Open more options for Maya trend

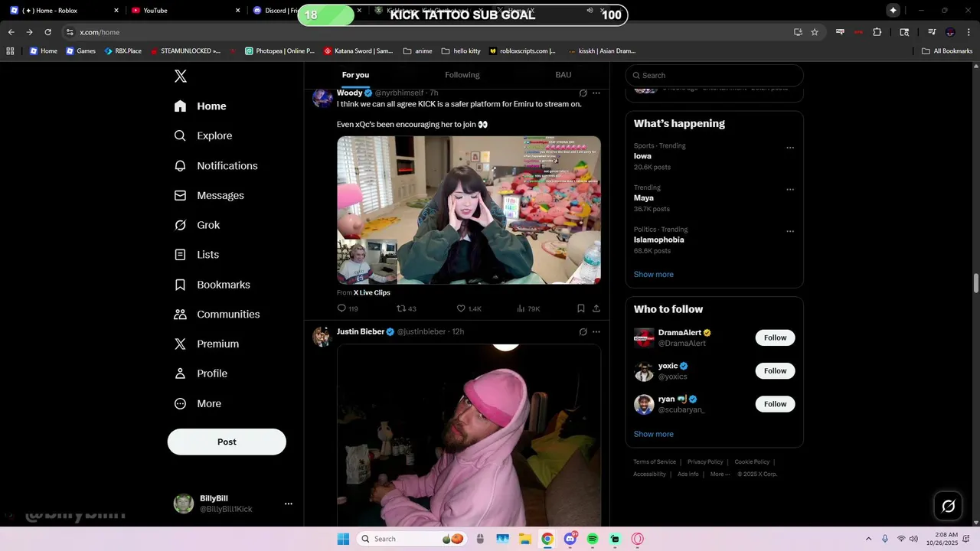790,190
